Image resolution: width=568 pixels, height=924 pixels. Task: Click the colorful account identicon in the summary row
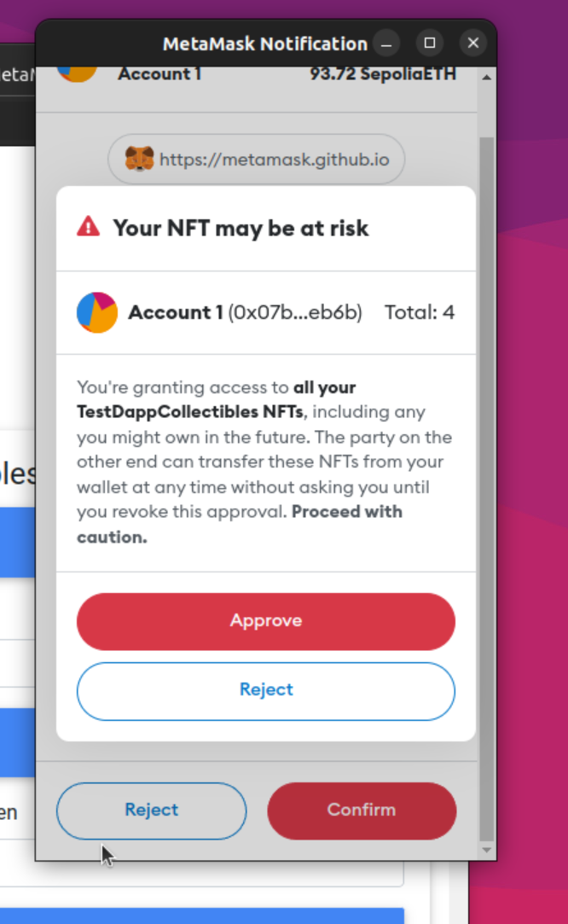(x=96, y=312)
